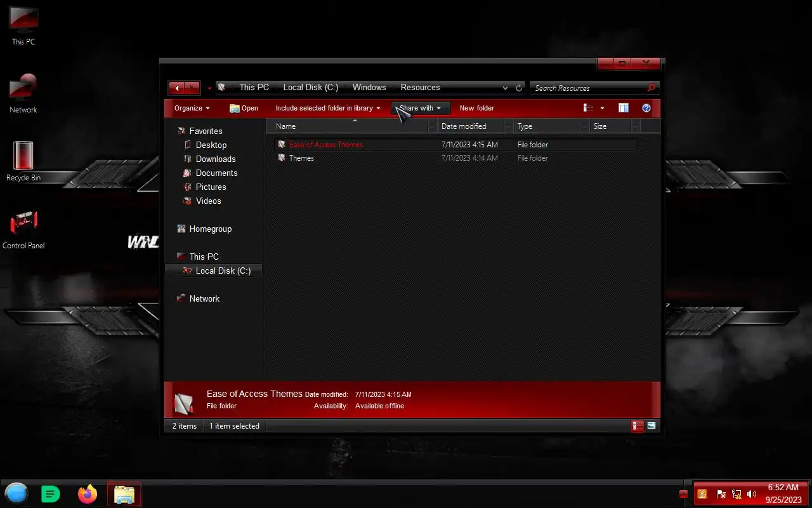812x508 pixels.
Task: Click the file type cell of the Themes row
Action: click(x=533, y=158)
